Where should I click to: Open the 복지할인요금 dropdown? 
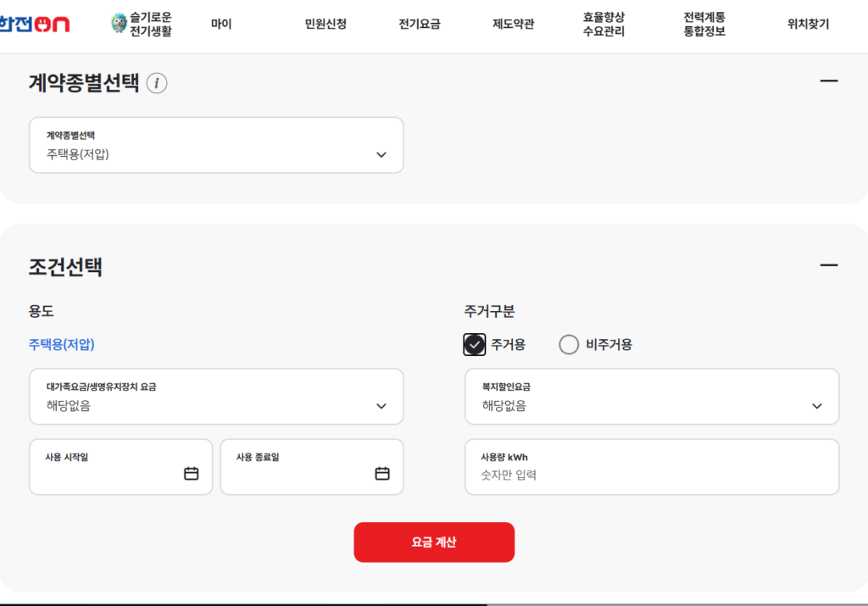point(652,397)
